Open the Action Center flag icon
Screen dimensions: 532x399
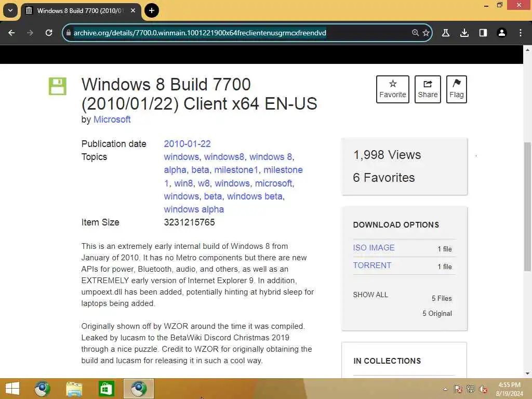pos(458,389)
